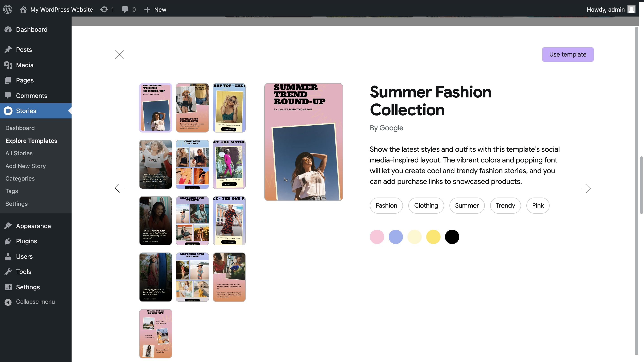The image size is (644, 362).
Task: Navigate to Explore Templates section
Action: click(31, 141)
